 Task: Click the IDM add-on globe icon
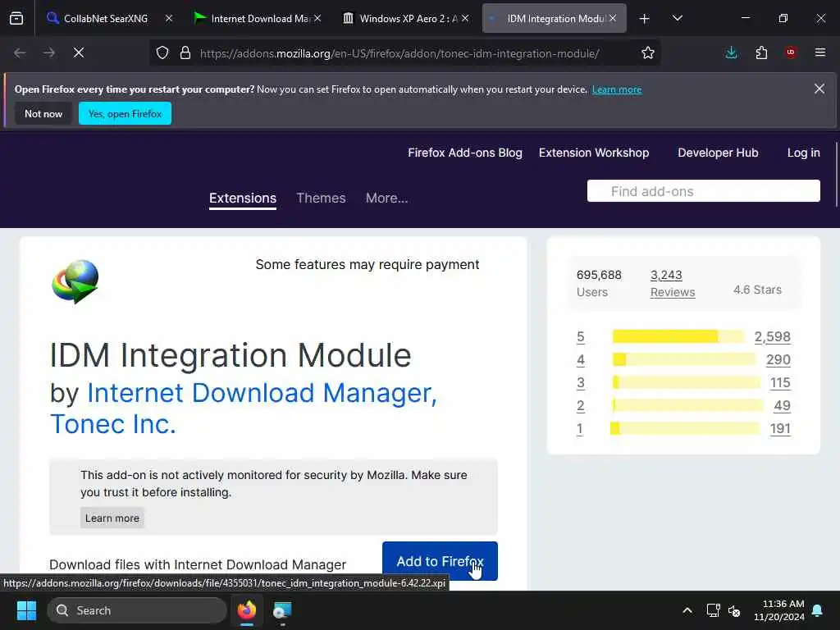[x=75, y=281]
